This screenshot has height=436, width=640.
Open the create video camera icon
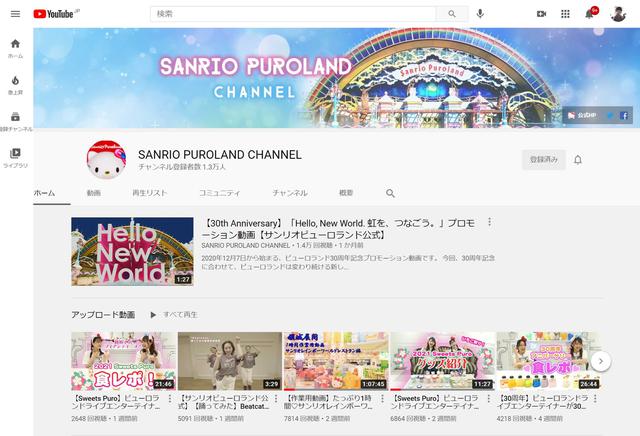[541, 14]
